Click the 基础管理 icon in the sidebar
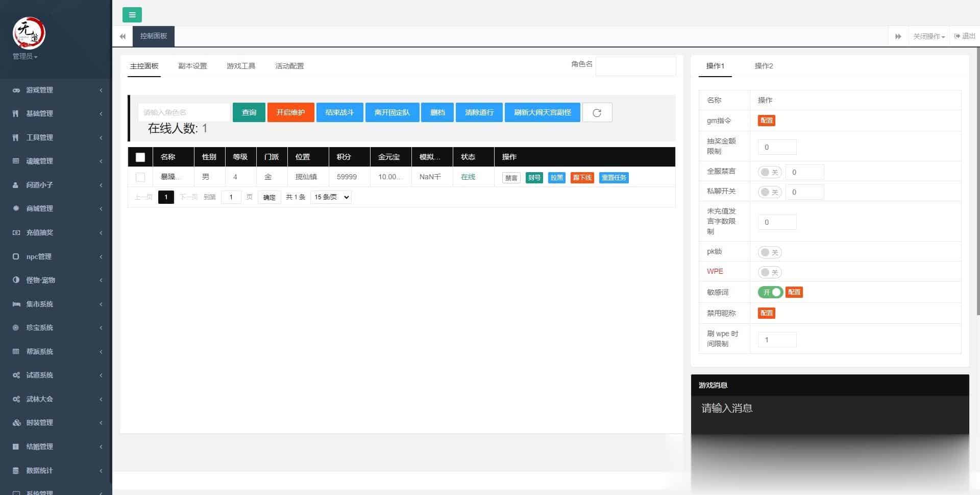 point(16,113)
